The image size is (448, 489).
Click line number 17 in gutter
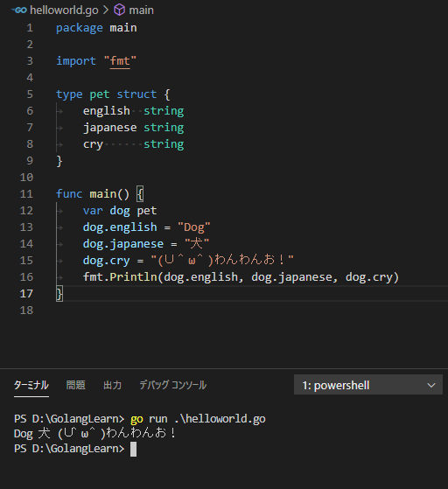click(26, 294)
